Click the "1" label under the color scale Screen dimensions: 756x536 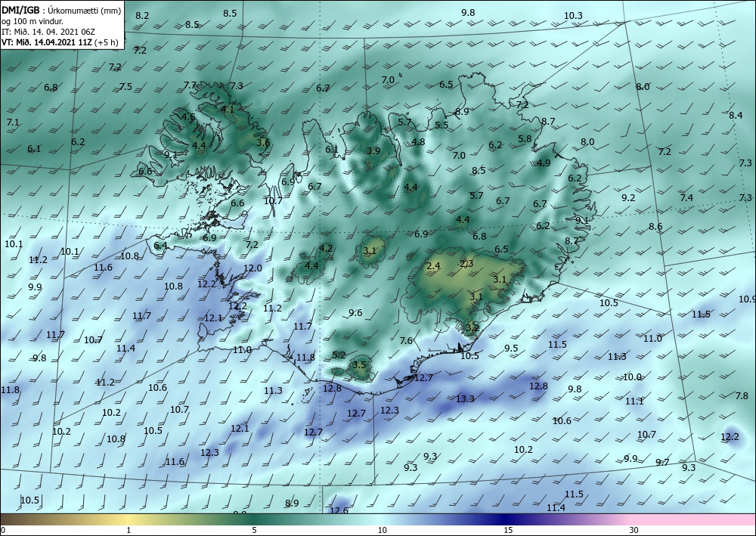point(129,530)
